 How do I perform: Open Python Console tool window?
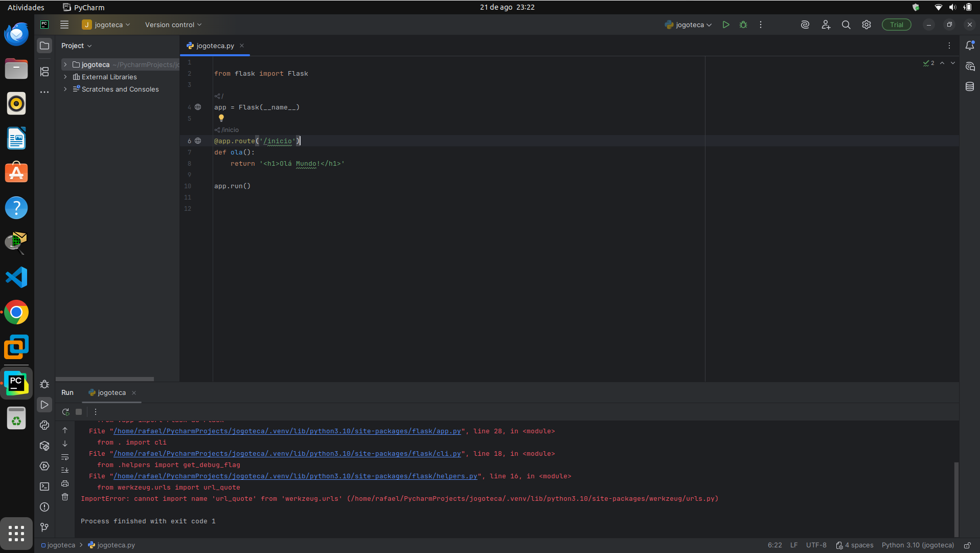click(44, 425)
